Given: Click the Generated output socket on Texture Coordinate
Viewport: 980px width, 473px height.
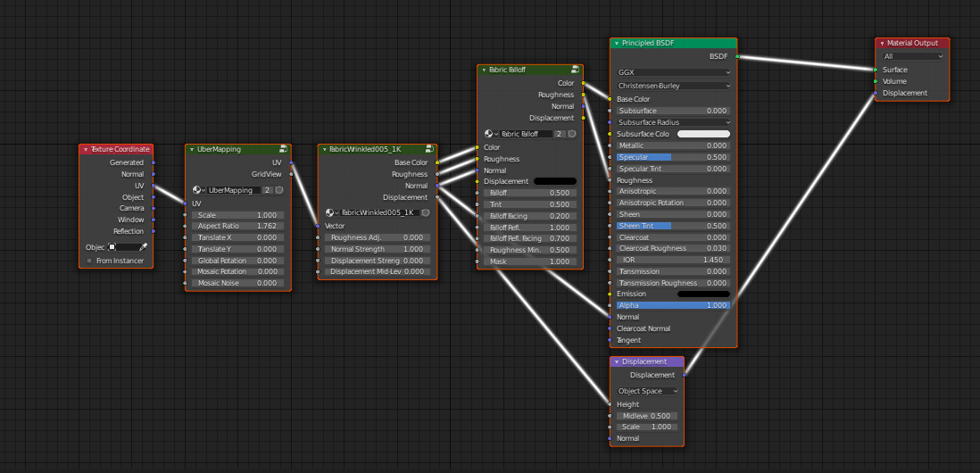Looking at the screenshot, I should click(x=154, y=162).
